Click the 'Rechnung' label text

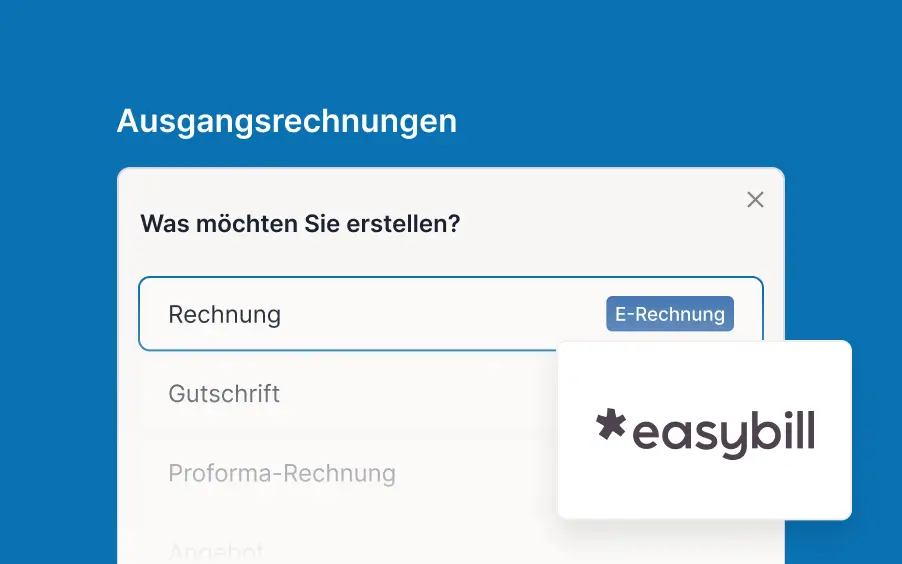pos(224,314)
